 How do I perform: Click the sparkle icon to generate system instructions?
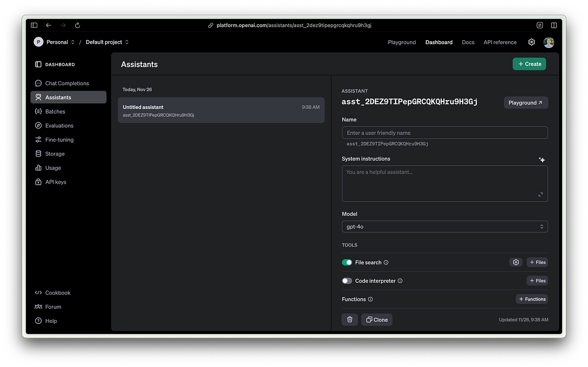coord(542,159)
